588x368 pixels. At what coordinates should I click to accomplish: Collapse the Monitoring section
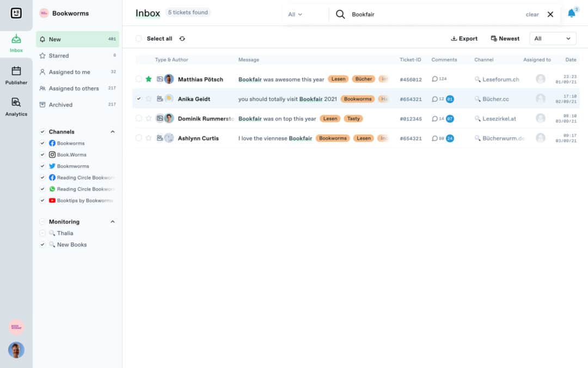113,222
